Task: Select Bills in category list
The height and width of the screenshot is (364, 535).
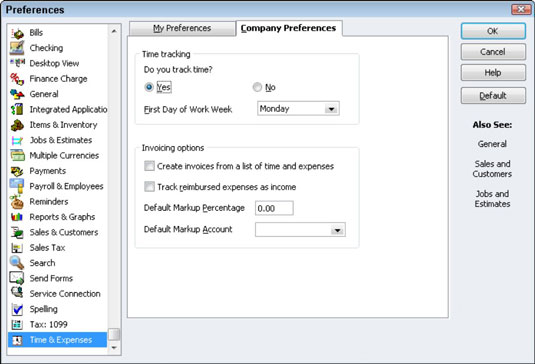Action: pyautogui.click(x=36, y=33)
